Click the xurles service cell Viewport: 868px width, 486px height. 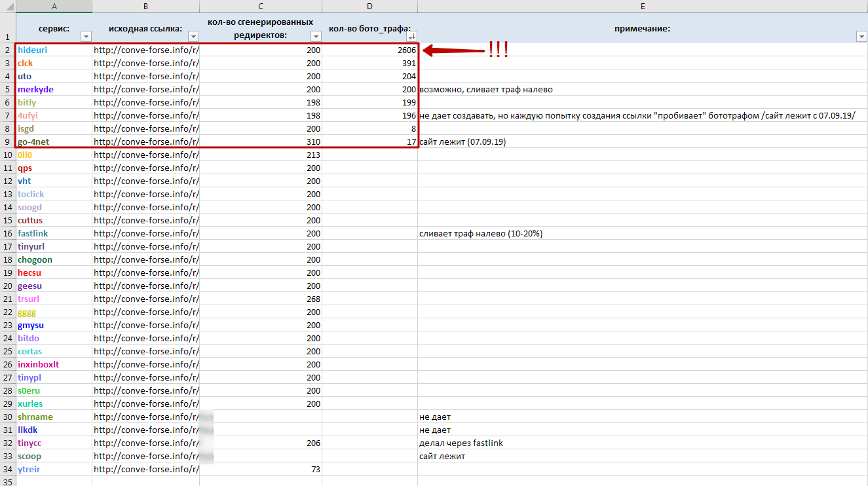tap(54, 403)
